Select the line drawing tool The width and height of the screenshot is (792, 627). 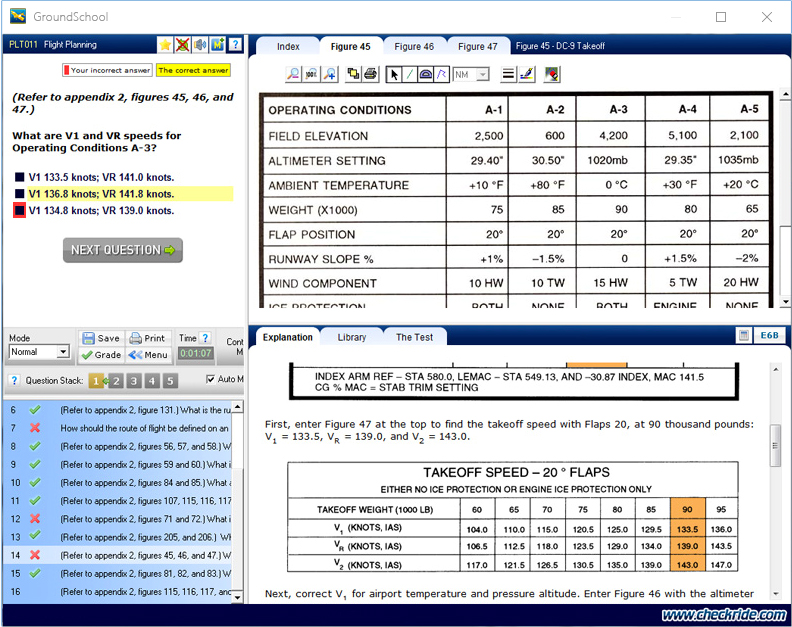pos(410,75)
